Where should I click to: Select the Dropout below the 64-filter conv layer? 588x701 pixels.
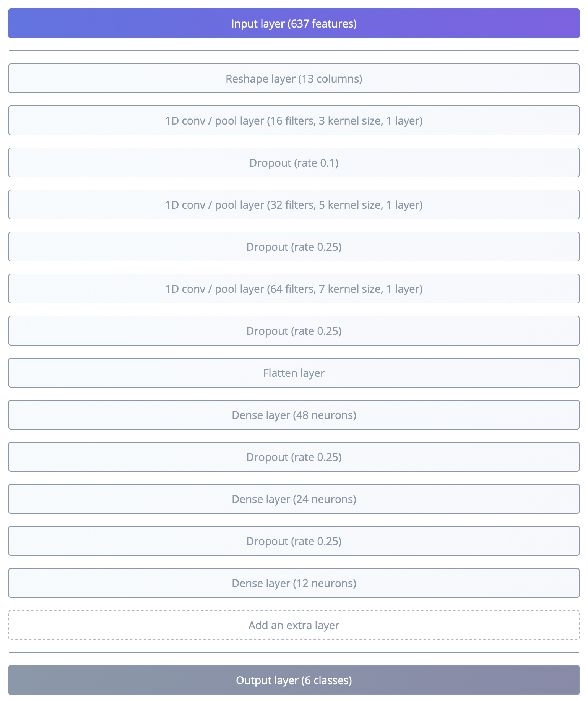[294, 331]
